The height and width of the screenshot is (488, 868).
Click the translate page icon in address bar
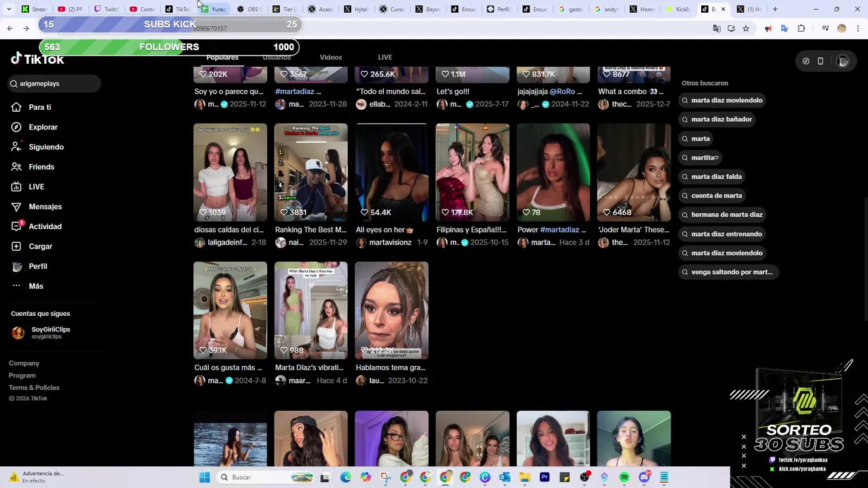pos(717,28)
